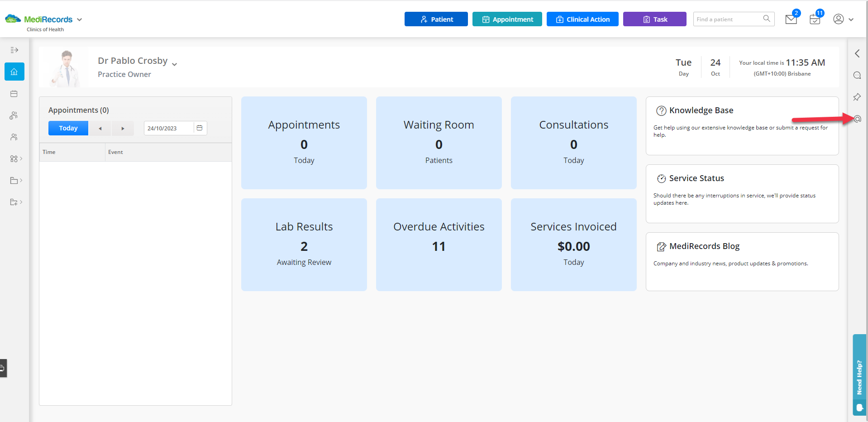Click Clinics of Health text
Viewport: 868px width, 422px height.
[45, 29]
